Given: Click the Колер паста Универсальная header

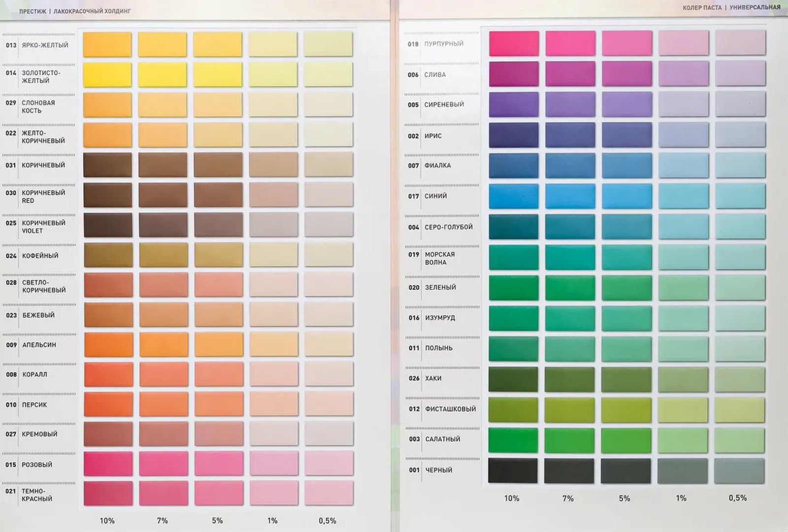Looking at the screenshot, I should (x=731, y=7).
